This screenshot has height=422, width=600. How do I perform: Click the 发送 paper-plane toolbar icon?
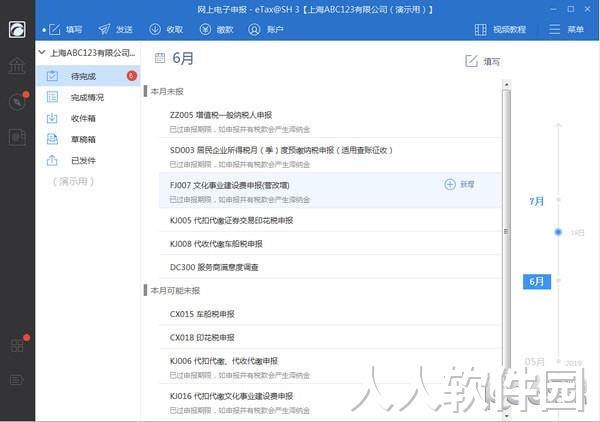[x=104, y=29]
